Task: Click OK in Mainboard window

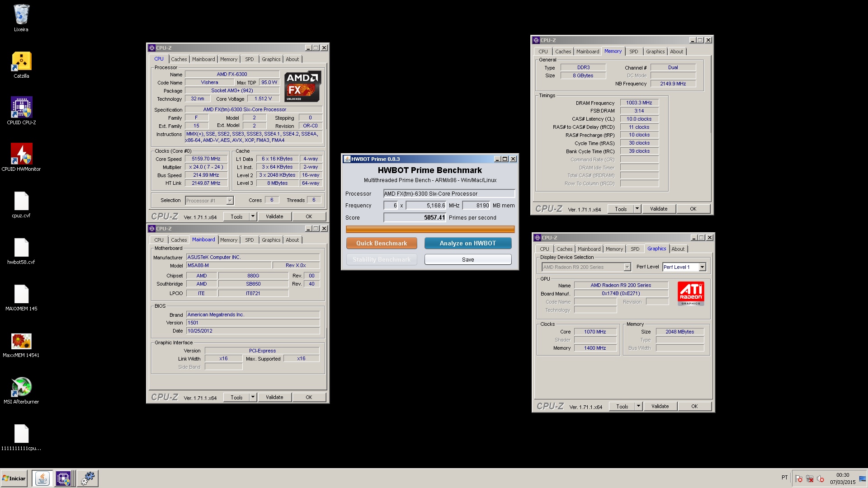Action: point(309,397)
